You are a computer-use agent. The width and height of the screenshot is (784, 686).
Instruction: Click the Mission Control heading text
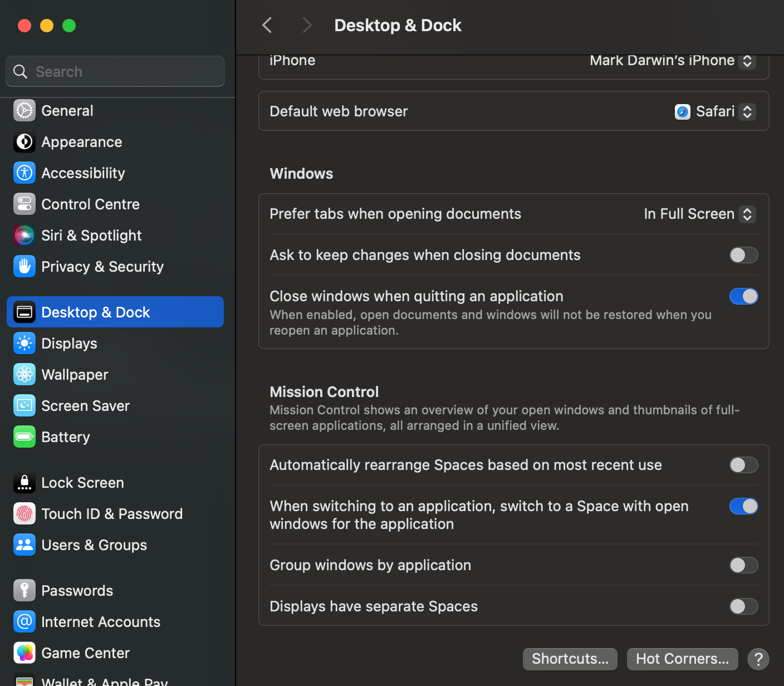click(x=324, y=392)
